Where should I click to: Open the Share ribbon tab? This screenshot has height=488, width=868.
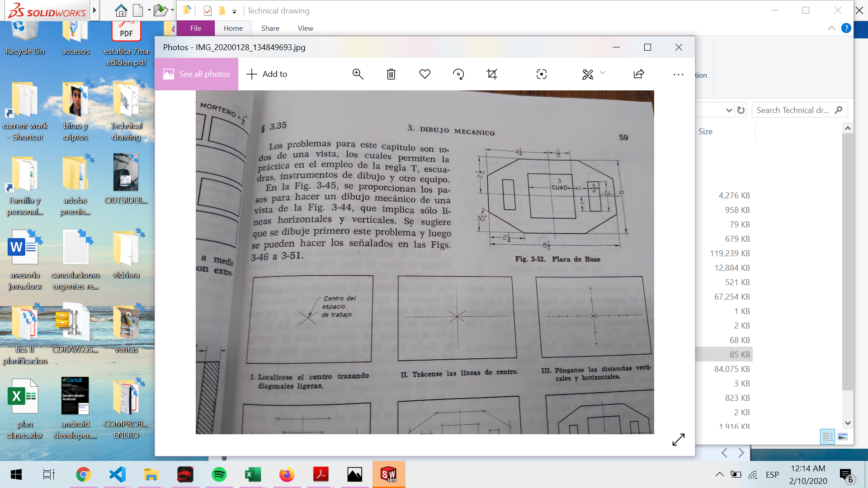(x=270, y=28)
